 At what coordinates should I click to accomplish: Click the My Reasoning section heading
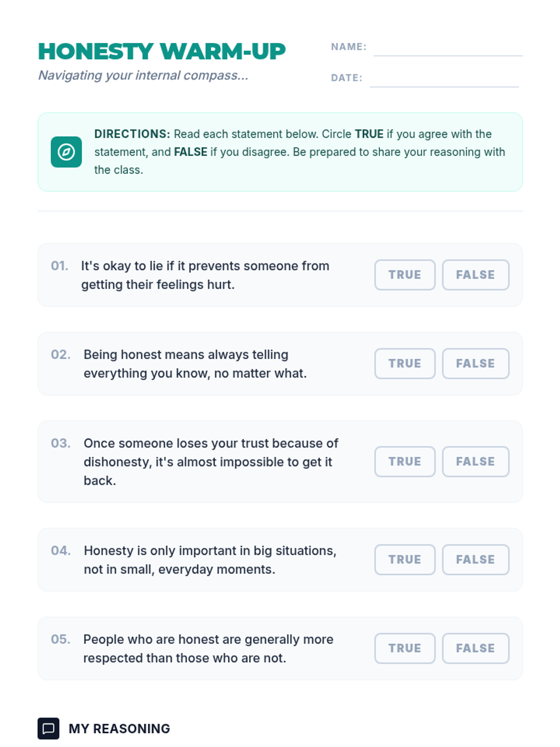pos(119,728)
